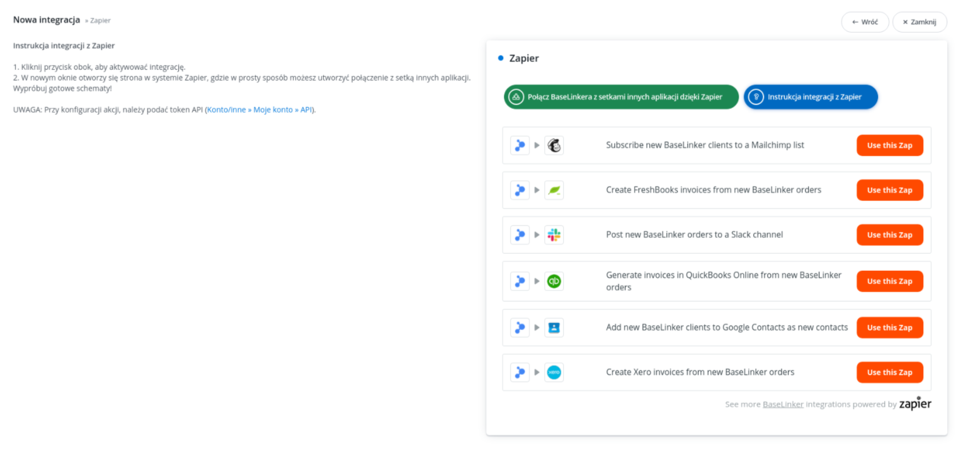Click 'Add new BaseLinker clients to Google Contacts' text
The image size is (980, 449).
point(727,327)
